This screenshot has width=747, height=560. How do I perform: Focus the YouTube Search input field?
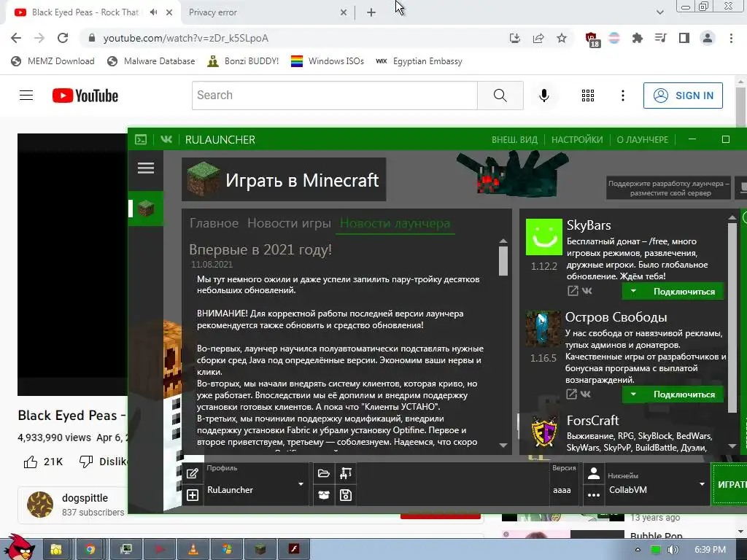[x=334, y=96]
